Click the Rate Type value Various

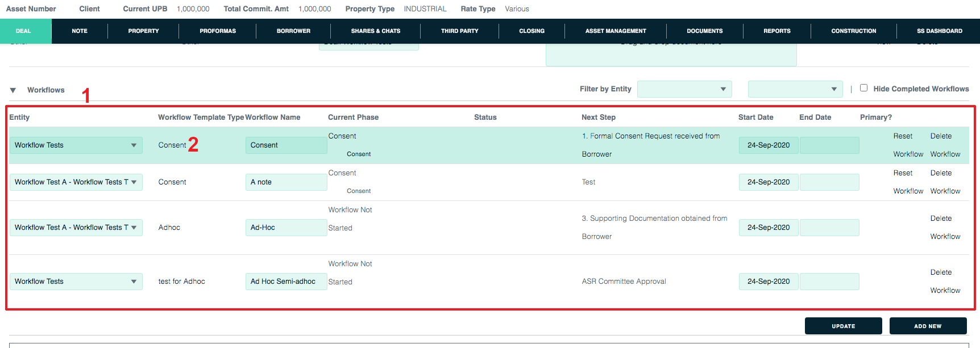(x=517, y=9)
